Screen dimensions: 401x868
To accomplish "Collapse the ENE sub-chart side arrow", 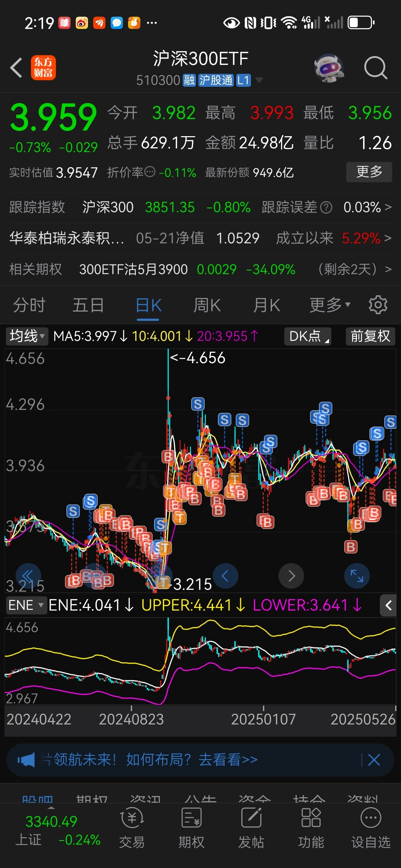I will 388,606.
